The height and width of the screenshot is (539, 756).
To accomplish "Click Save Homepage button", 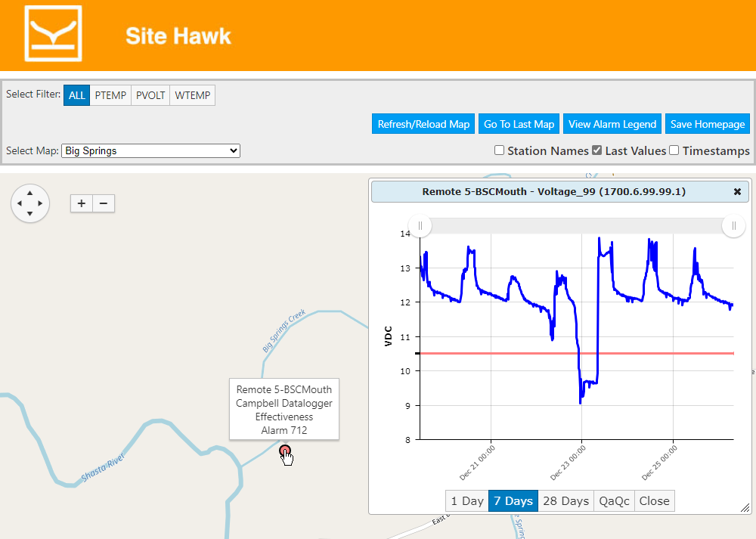I will [x=708, y=124].
